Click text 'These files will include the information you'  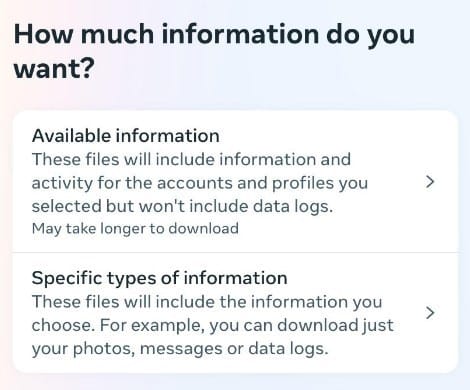[x=207, y=302]
